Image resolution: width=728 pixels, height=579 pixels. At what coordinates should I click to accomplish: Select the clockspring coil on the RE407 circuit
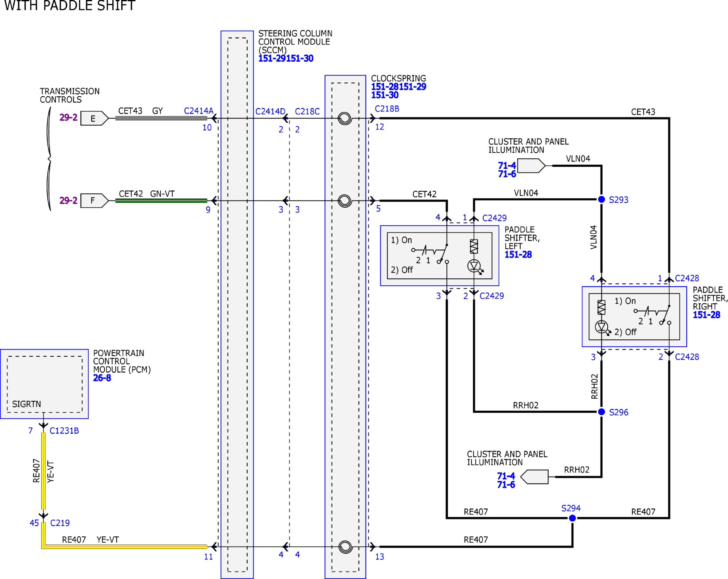[x=345, y=547]
